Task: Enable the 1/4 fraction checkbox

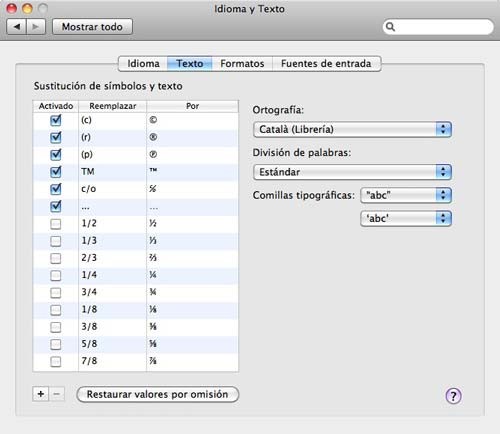Action: pos(56,275)
